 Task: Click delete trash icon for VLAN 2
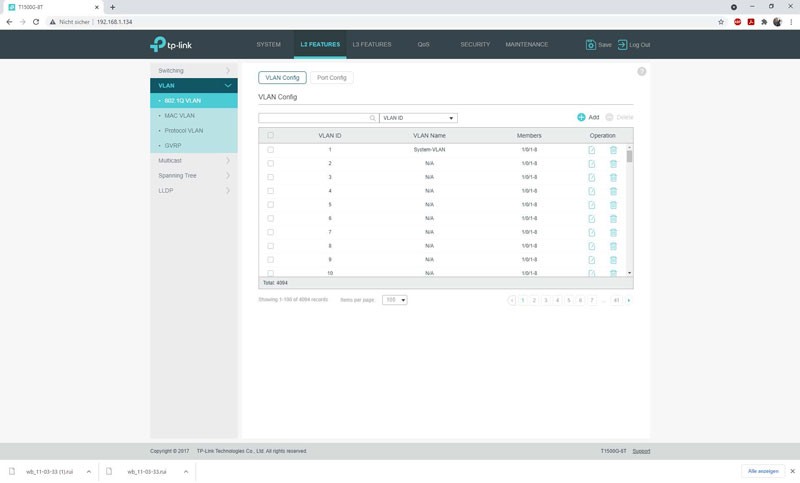pos(613,163)
